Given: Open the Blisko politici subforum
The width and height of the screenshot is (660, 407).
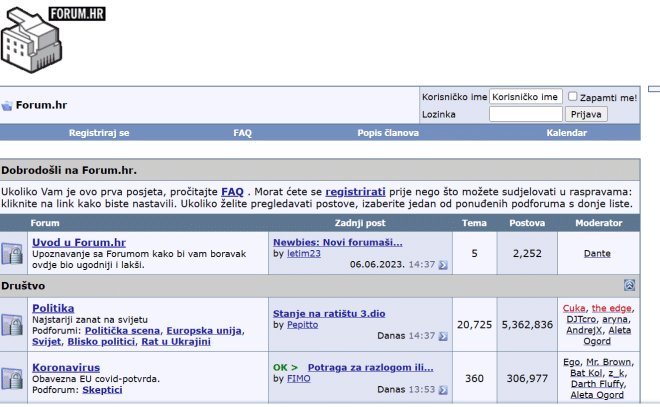Looking at the screenshot, I should click(x=101, y=342).
